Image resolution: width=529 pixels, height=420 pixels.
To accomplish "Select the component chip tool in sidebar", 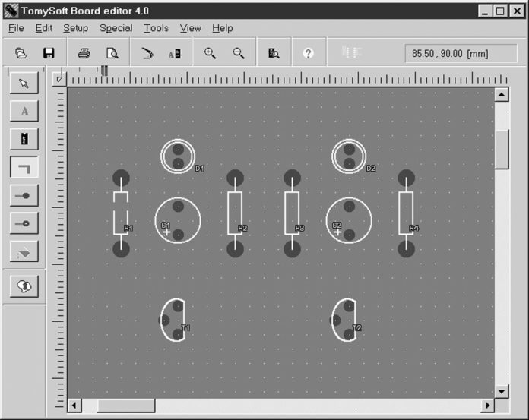I will pyautogui.click(x=24, y=139).
